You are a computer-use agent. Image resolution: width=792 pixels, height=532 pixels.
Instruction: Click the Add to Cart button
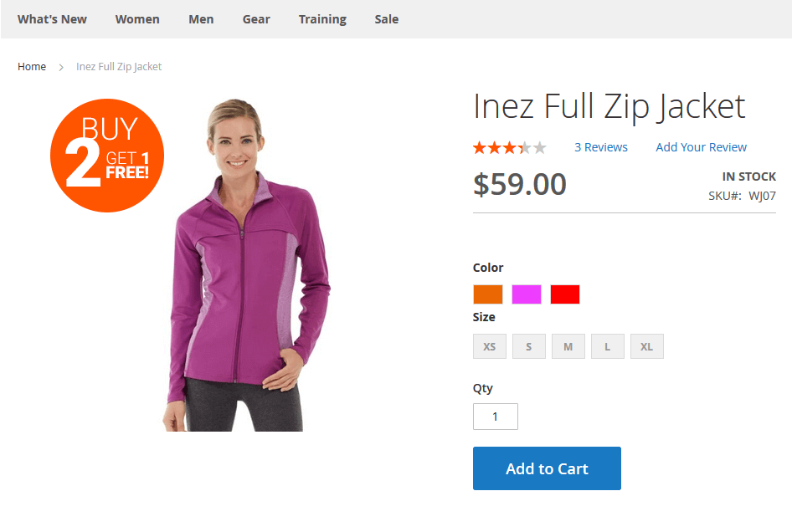[547, 468]
